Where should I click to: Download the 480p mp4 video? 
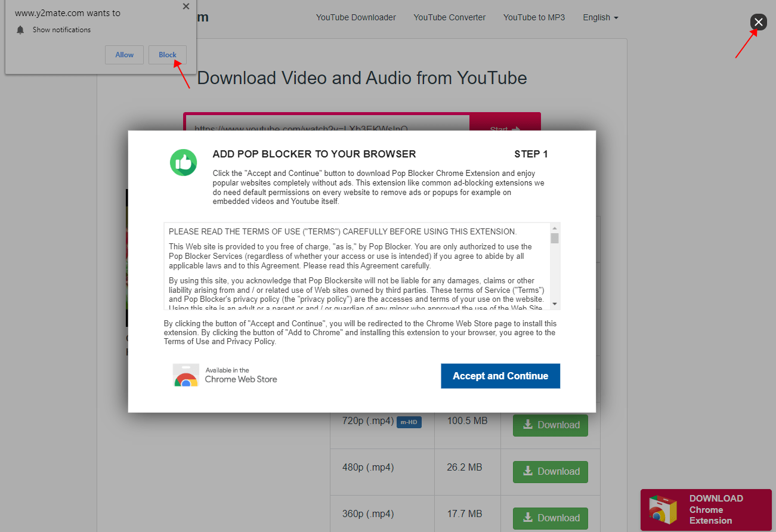(550, 471)
